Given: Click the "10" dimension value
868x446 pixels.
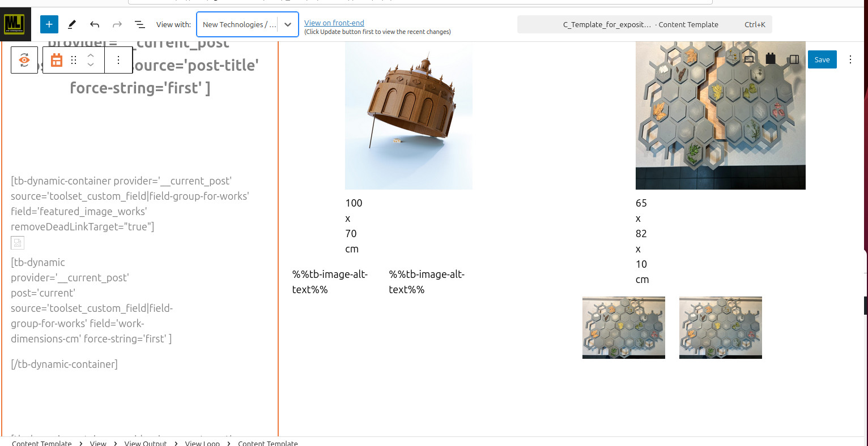Looking at the screenshot, I should [641, 264].
